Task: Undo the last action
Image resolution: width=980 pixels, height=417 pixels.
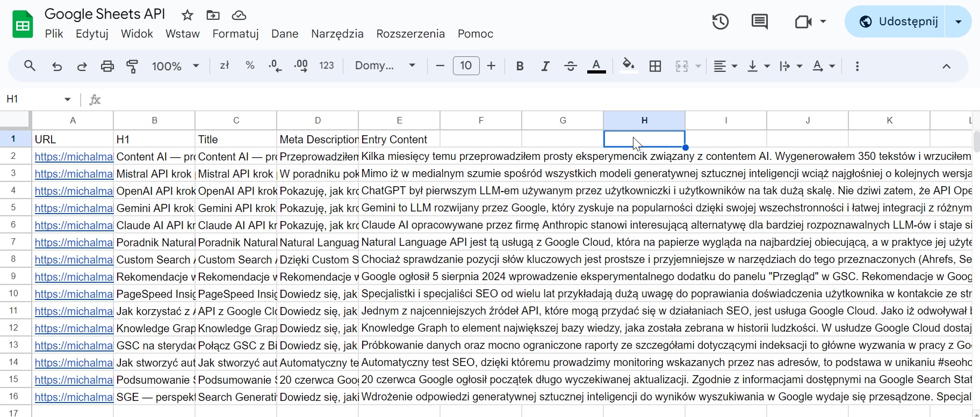Action: (57, 66)
